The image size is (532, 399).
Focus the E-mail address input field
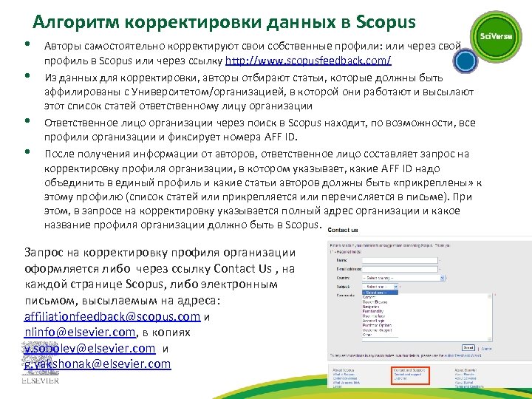tap(400, 269)
